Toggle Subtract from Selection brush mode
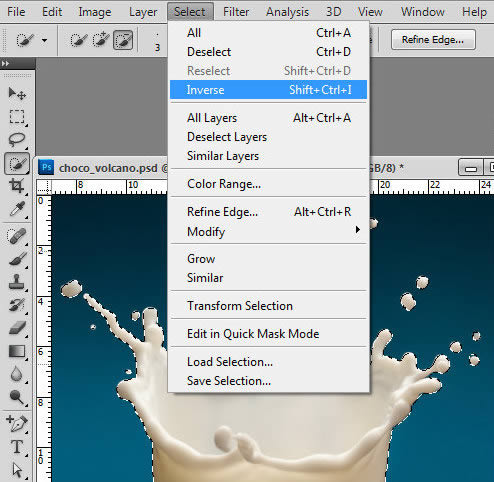 (x=123, y=40)
